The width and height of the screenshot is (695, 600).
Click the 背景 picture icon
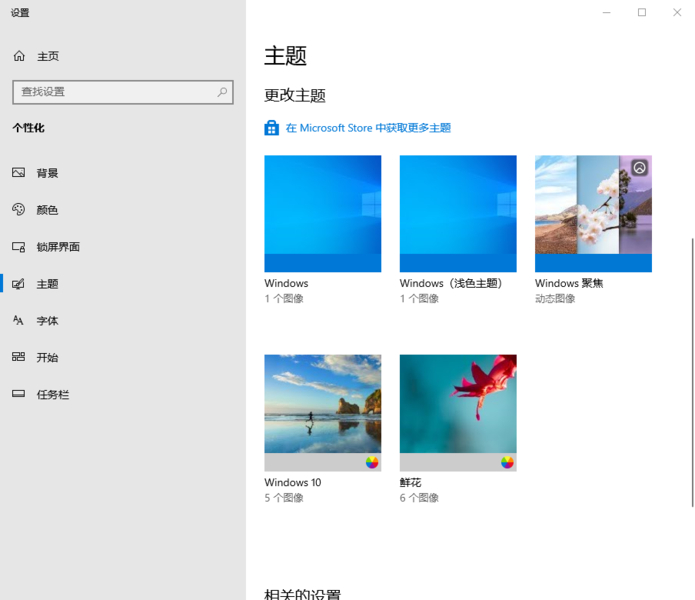19,172
